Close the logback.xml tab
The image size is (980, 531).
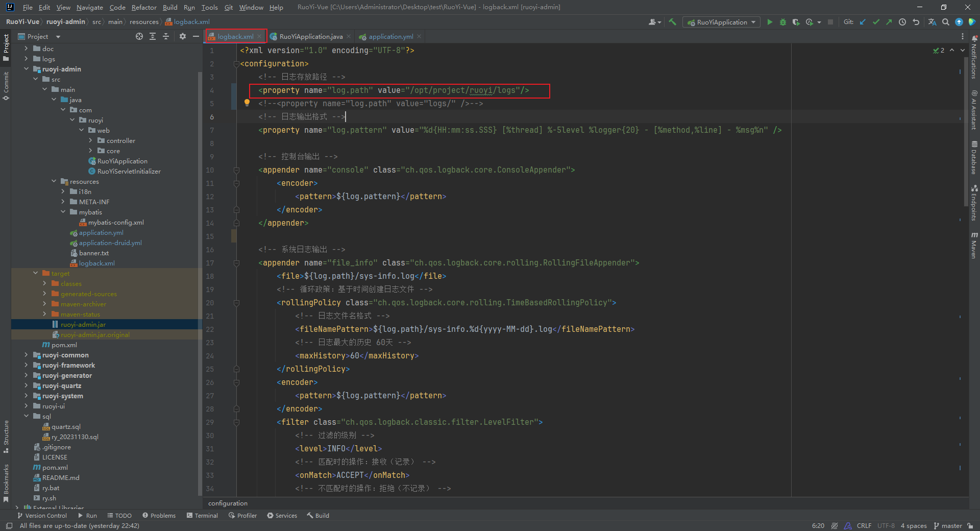point(259,36)
